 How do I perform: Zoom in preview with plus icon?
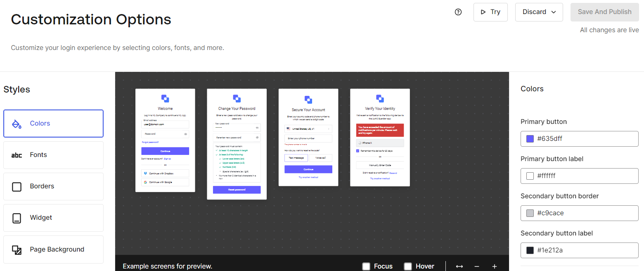495,266
